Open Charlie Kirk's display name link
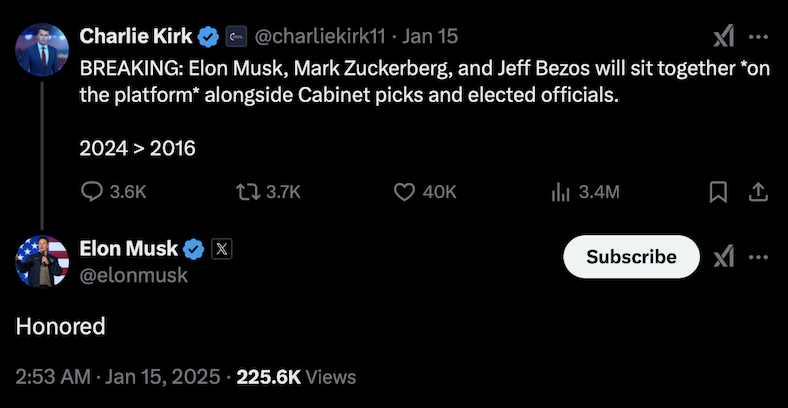Viewport: 788px width, 408px height. coord(135,37)
